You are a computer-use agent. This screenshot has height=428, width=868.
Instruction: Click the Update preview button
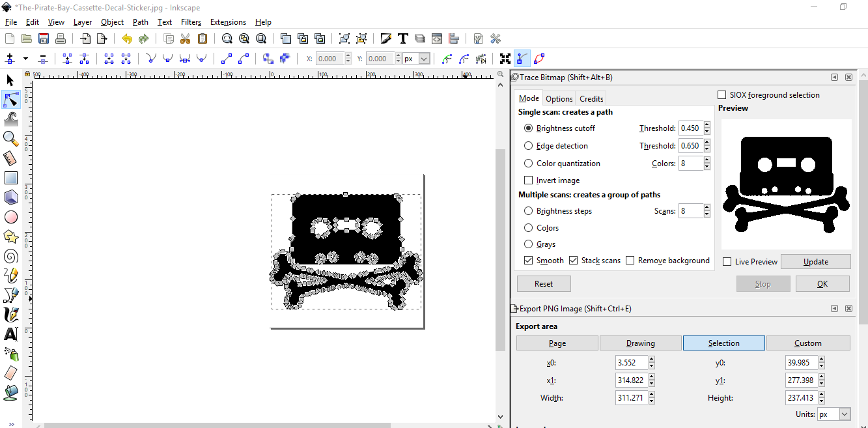[816, 262]
